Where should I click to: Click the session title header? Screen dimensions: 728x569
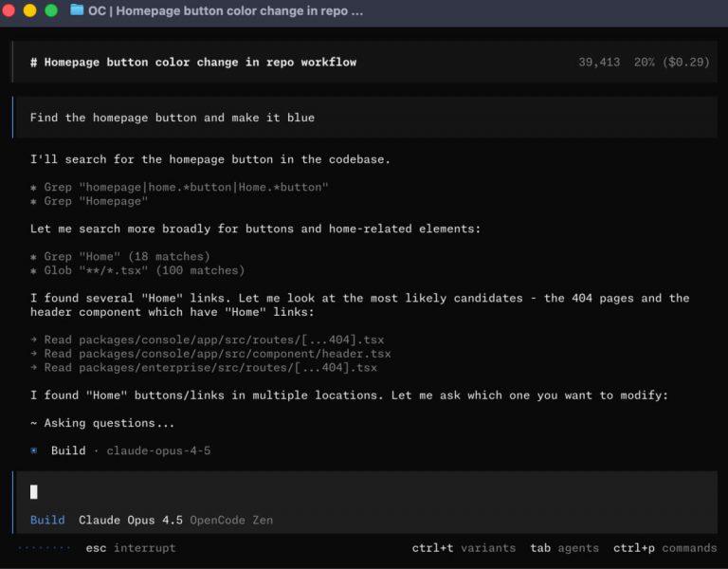coord(193,62)
